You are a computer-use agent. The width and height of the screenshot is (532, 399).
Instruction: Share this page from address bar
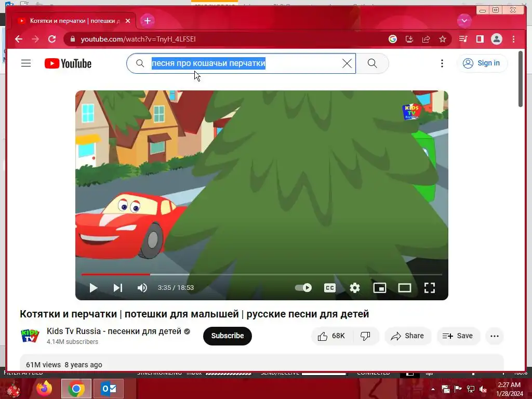click(x=426, y=39)
